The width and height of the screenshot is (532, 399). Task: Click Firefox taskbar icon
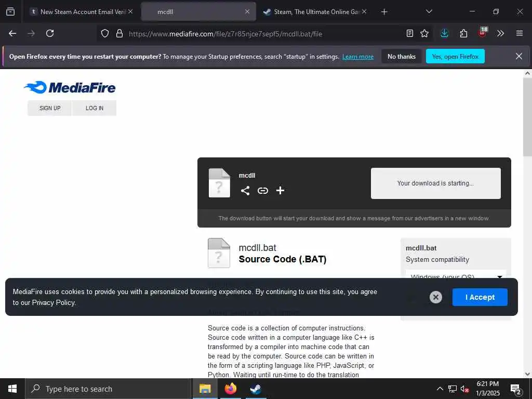point(230,389)
